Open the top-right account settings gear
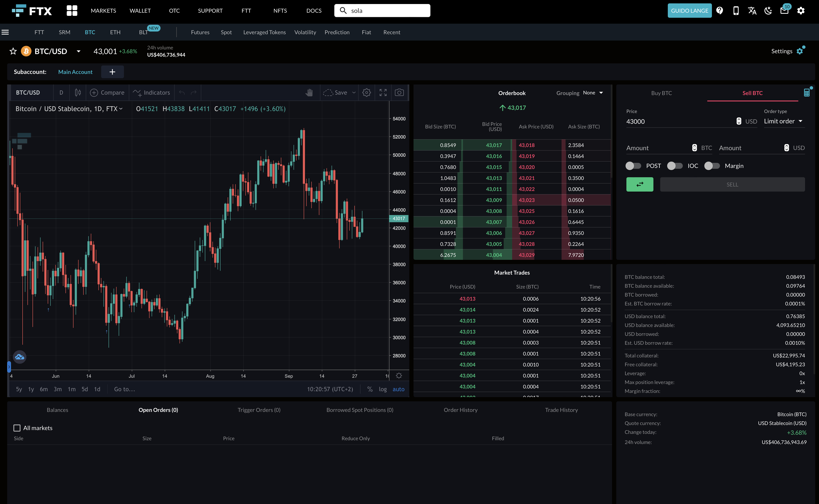Image resolution: width=819 pixels, height=504 pixels. (x=801, y=11)
